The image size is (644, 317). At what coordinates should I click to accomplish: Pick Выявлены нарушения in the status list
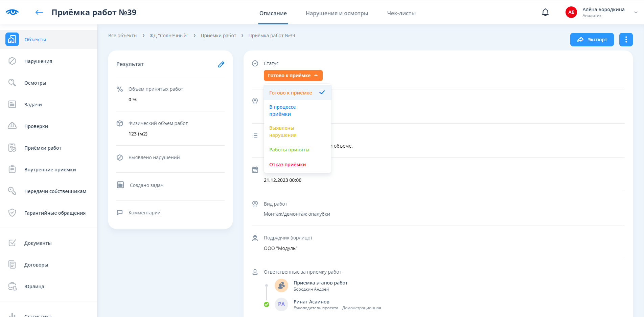coord(283,131)
